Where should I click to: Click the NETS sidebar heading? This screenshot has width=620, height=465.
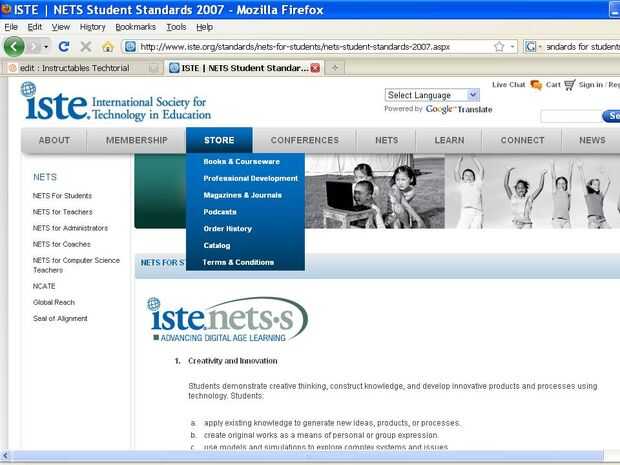click(45, 177)
